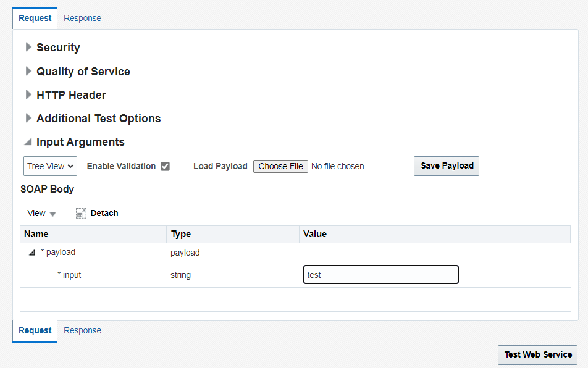Toggle the Enable Validation checkbox

[165, 166]
